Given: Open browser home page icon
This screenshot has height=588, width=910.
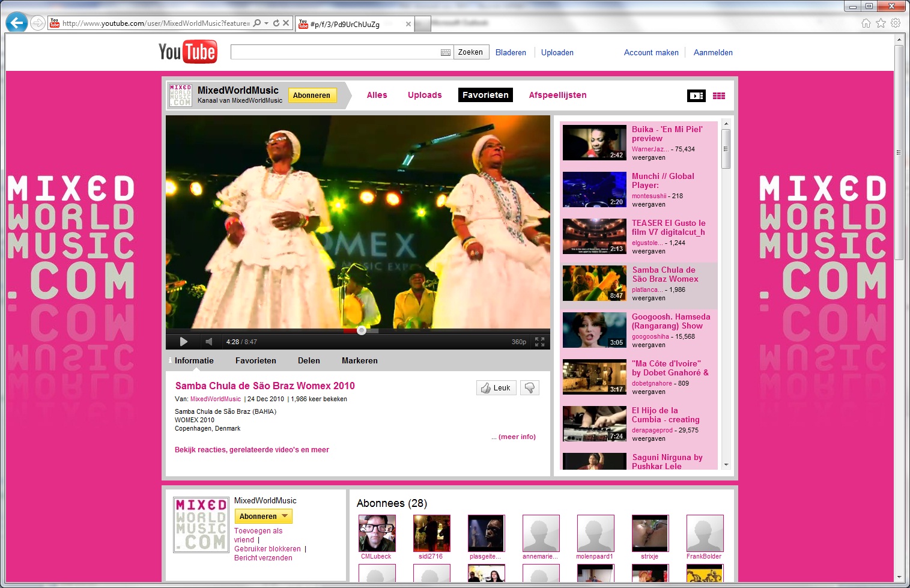Looking at the screenshot, I should click(x=866, y=23).
